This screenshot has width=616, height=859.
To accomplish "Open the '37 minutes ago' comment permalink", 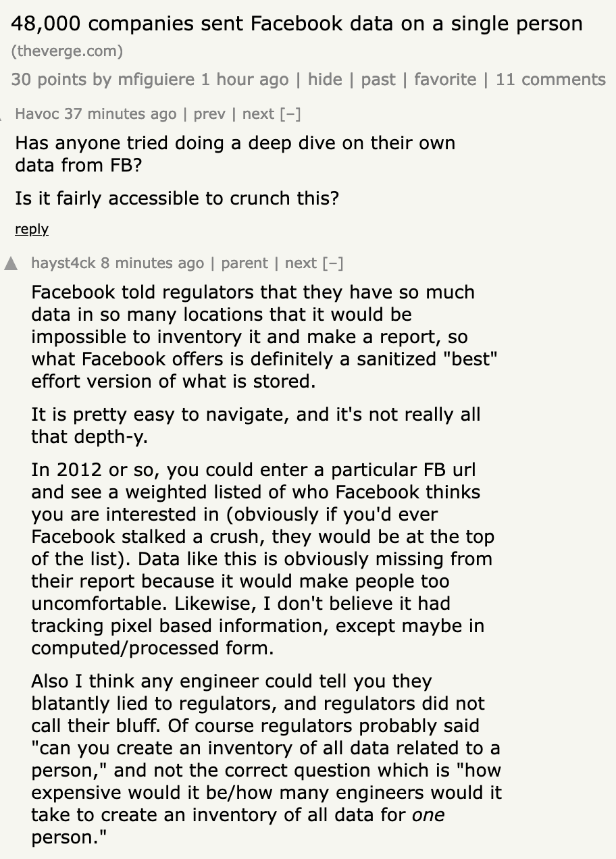I will pos(120,113).
